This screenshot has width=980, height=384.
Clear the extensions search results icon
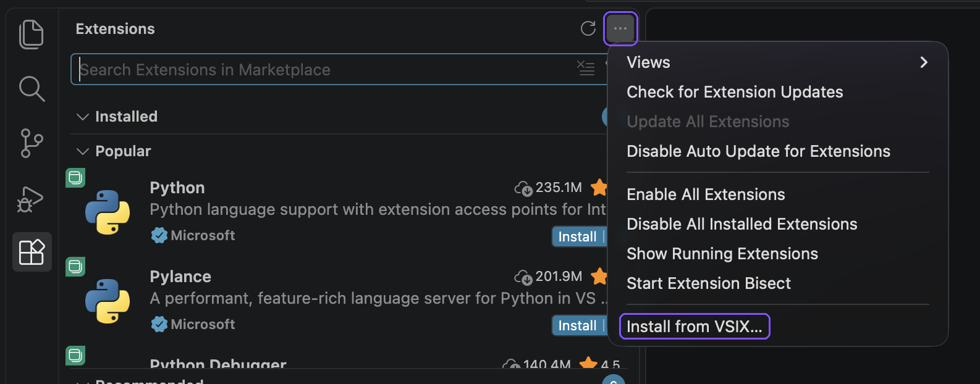coord(586,68)
